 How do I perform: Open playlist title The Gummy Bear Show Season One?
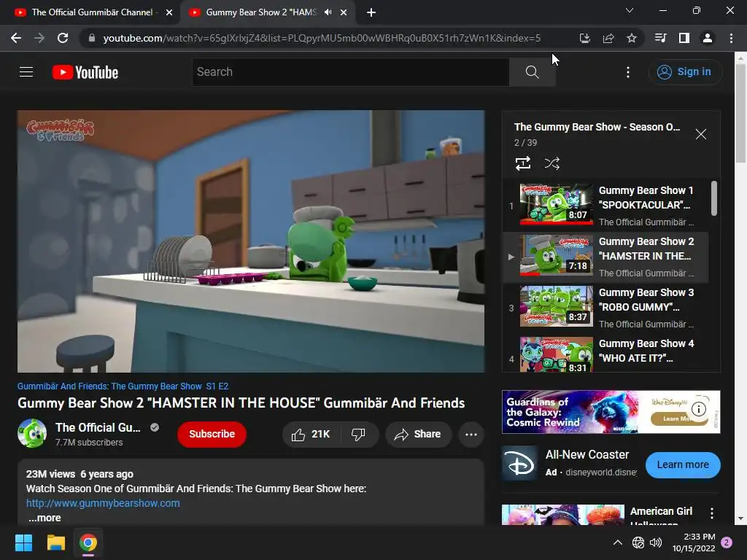(597, 127)
